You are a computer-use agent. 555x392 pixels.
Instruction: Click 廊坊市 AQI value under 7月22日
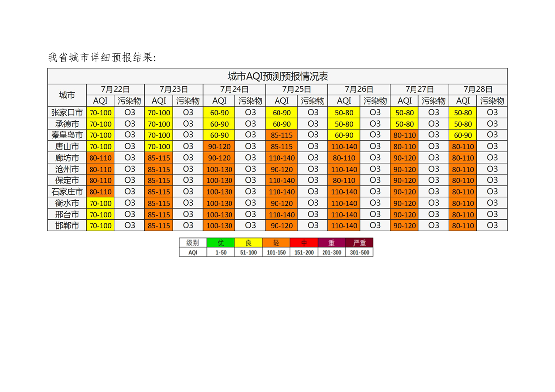point(100,158)
